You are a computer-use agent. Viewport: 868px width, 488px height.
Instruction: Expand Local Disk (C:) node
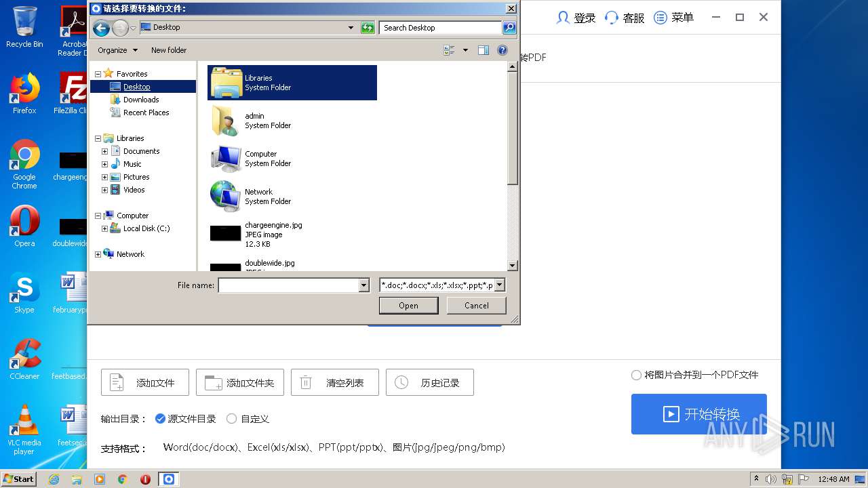104,228
